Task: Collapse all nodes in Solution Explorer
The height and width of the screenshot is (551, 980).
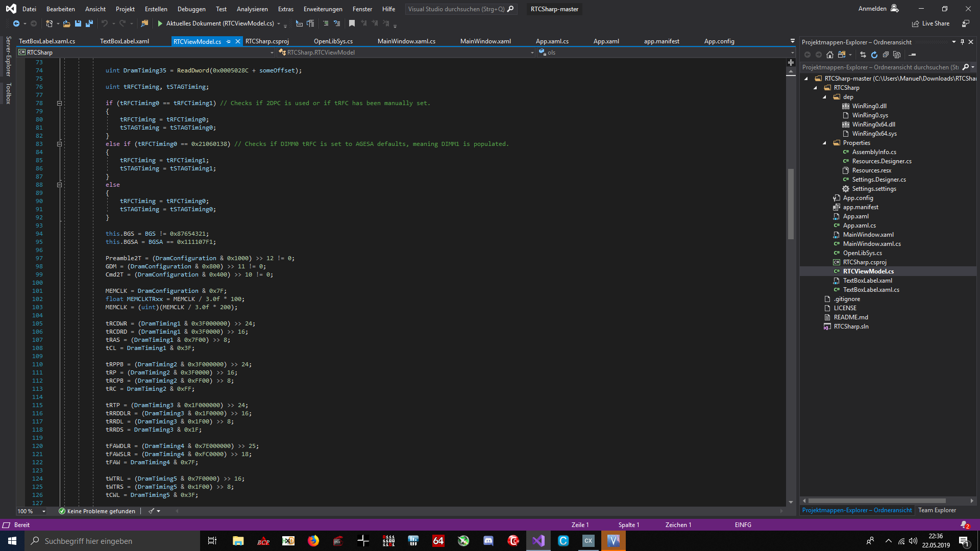Action: pyautogui.click(x=886, y=55)
